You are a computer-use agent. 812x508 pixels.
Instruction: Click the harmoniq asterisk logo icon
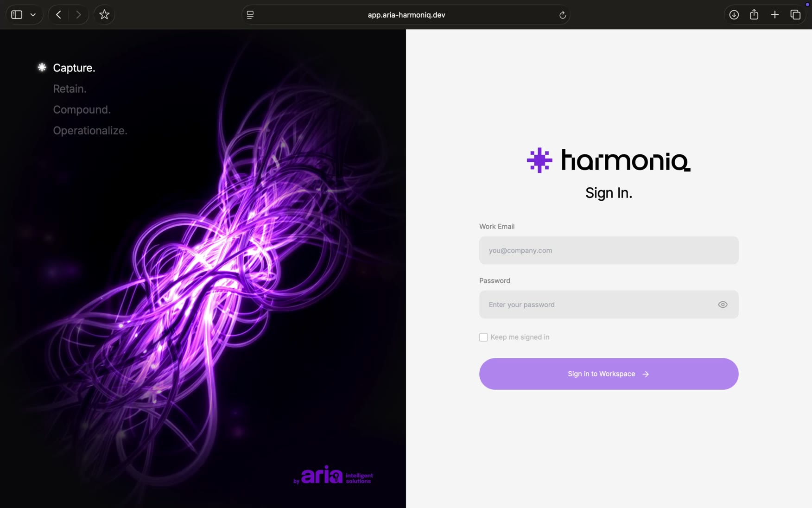(539, 160)
